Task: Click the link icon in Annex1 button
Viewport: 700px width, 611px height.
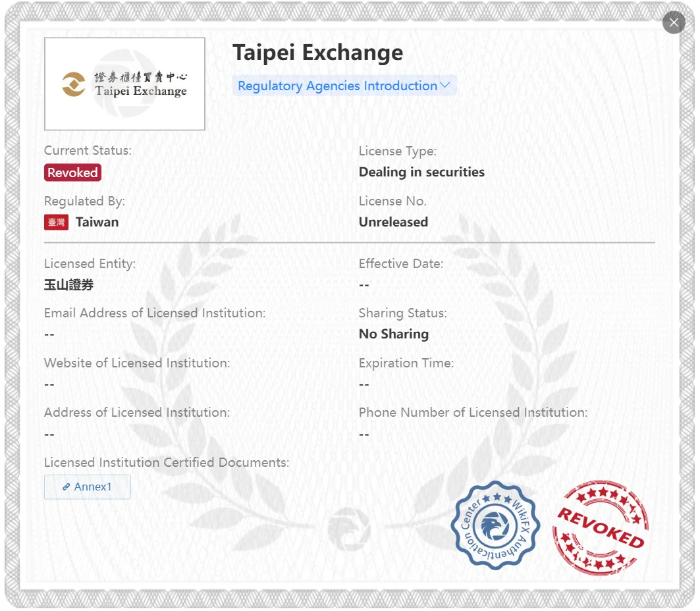Action: [x=66, y=487]
